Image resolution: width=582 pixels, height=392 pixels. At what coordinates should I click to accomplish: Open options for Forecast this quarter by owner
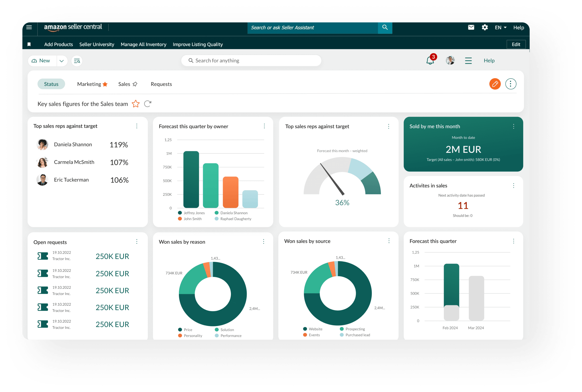[265, 126]
